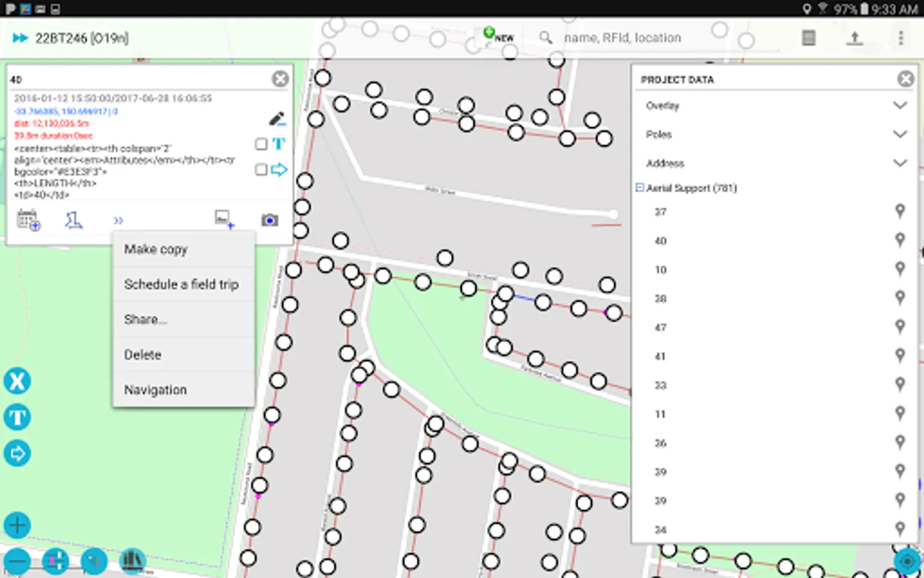924x578 pixels.
Task: Expand the Overlay section chevron
Action: [x=900, y=105]
